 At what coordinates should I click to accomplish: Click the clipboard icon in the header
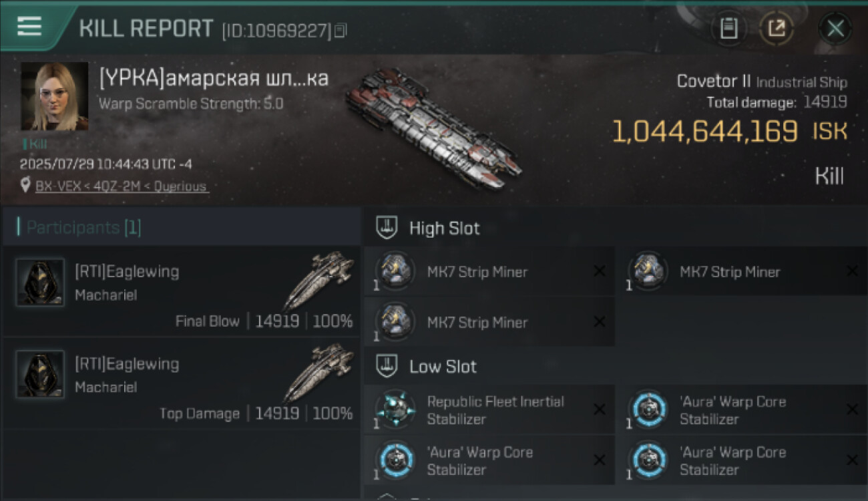728,28
